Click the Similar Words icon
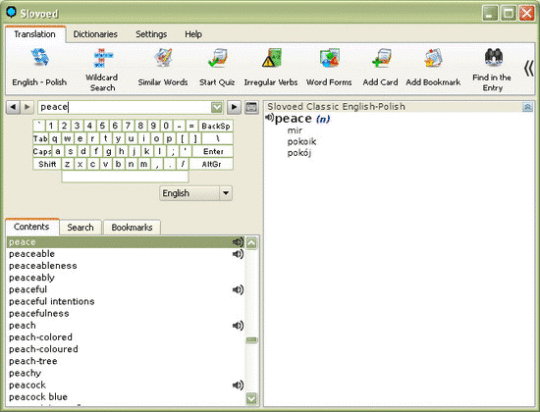540x412 pixels. (x=163, y=67)
